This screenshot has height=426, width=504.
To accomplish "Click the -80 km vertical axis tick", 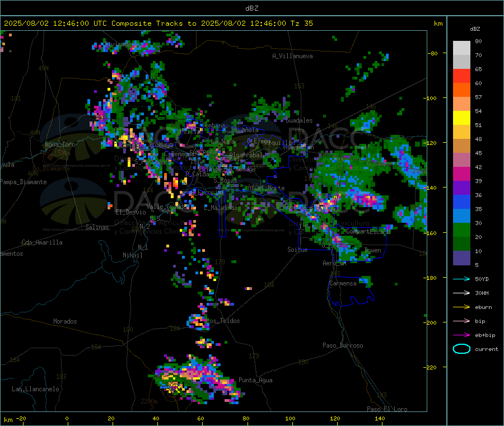I will coord(434,53).
